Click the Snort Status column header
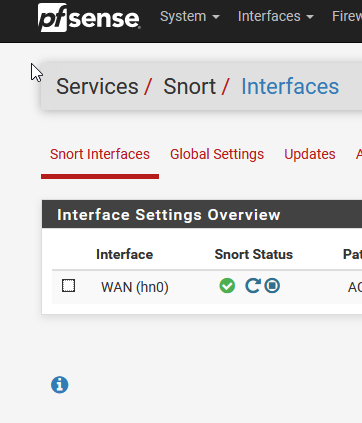 pos(254,254)
